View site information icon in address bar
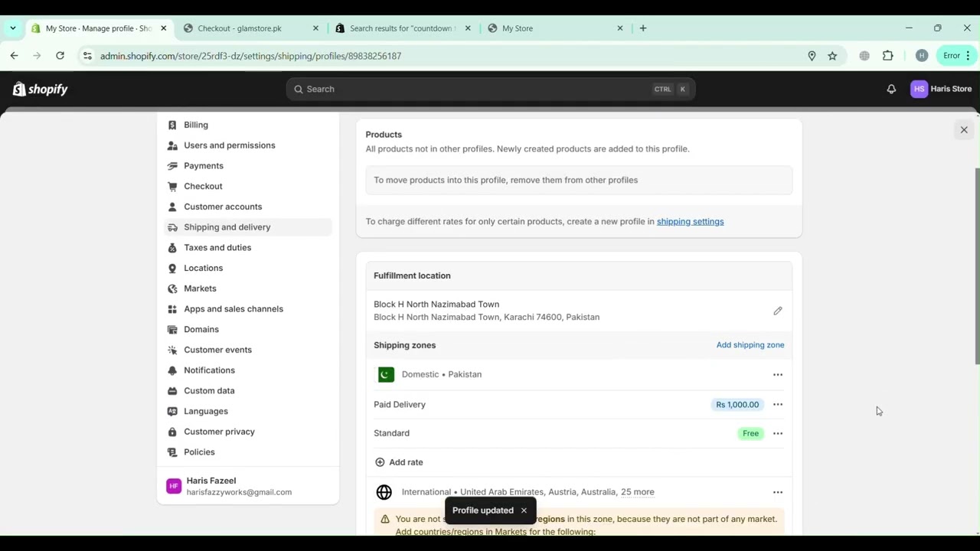980x551 pixels. (x=87, y=56)
